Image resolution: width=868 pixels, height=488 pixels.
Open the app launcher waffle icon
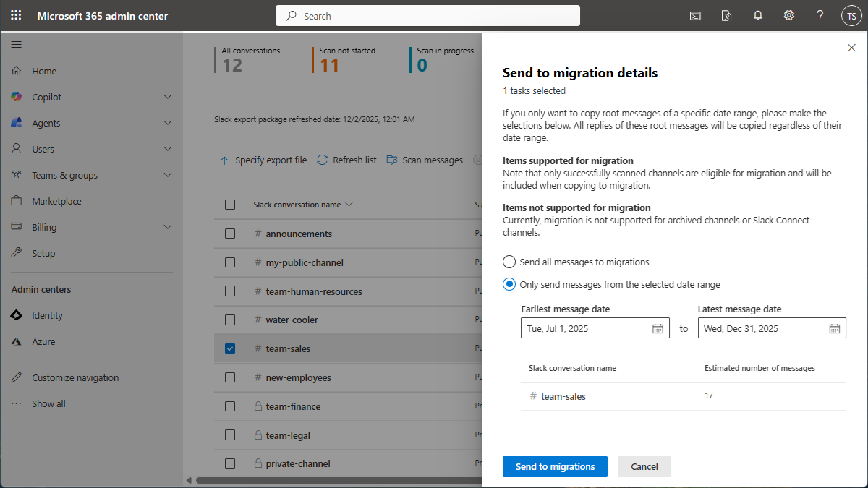[x=16, y=15]
